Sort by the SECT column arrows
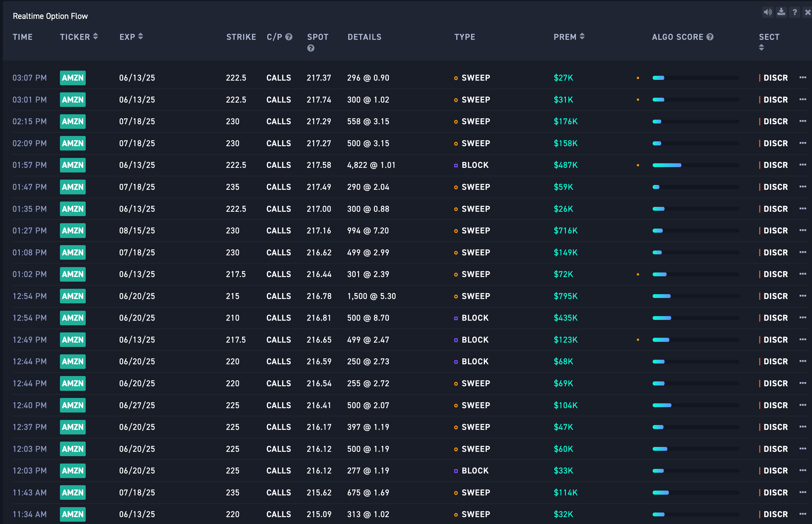 point(761,48)
